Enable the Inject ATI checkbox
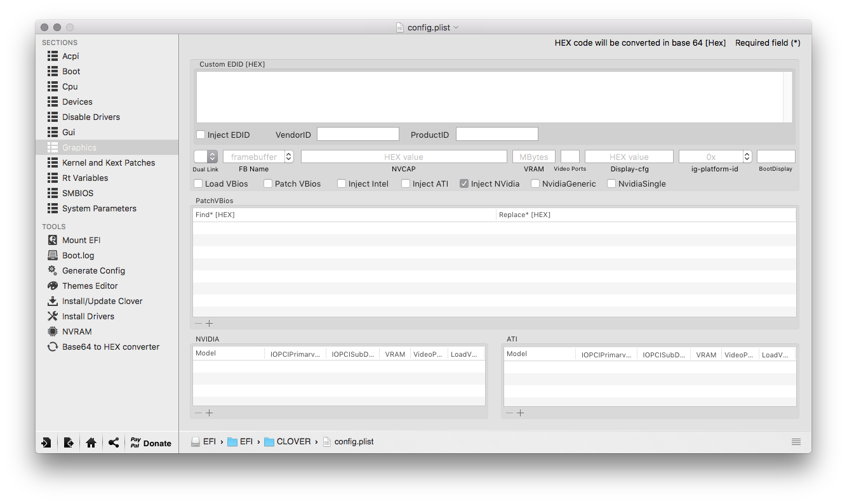Viewport: 847px width, 504px height. [x=406, y=183]
